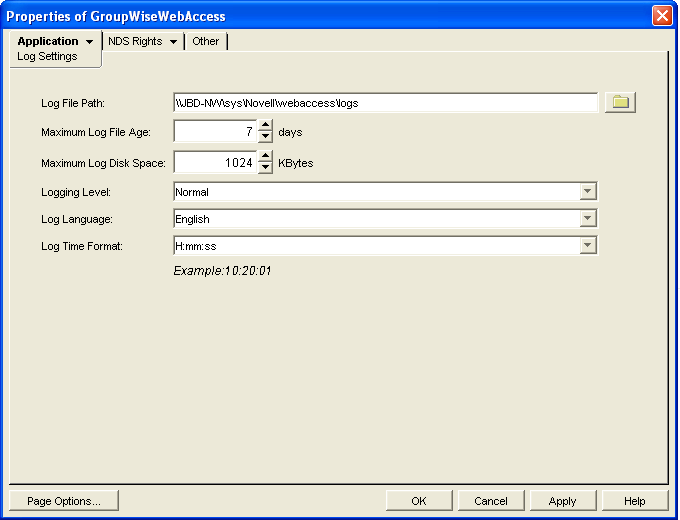Open the Log Time Format dropdown
The image size is (680, 520).
(588, 245)
